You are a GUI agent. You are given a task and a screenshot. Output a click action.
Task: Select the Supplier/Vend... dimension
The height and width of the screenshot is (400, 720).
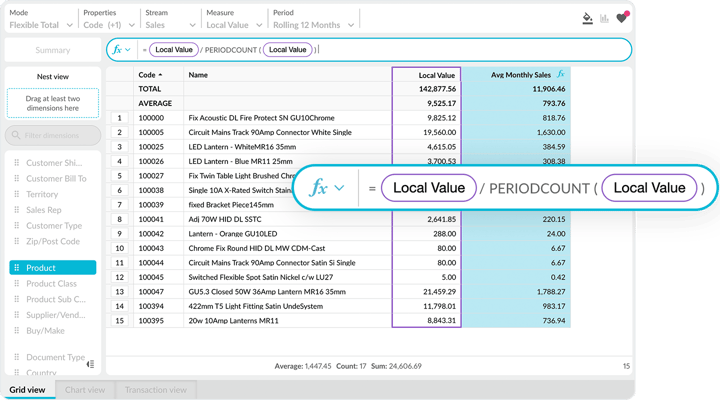point(56,315)
